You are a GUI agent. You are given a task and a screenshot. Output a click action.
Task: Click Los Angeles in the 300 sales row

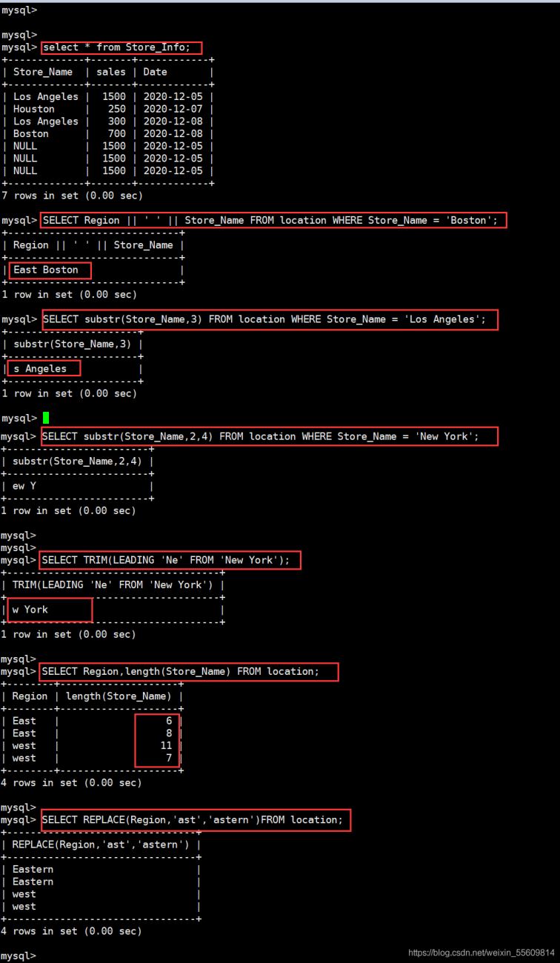pos(46,121)
